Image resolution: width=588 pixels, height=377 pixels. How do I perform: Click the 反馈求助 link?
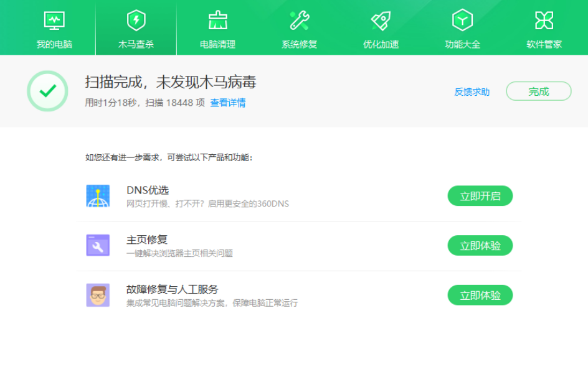tap(472, 91)
